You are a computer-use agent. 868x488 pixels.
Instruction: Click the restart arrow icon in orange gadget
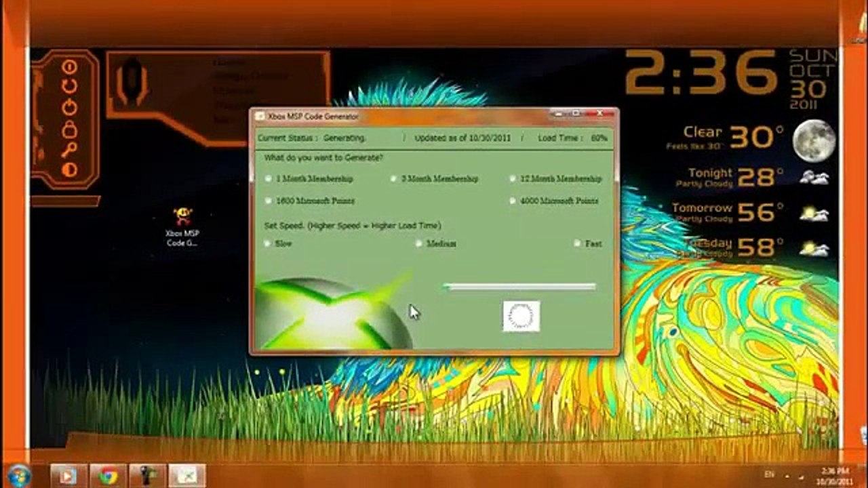(x=69, y=87)
